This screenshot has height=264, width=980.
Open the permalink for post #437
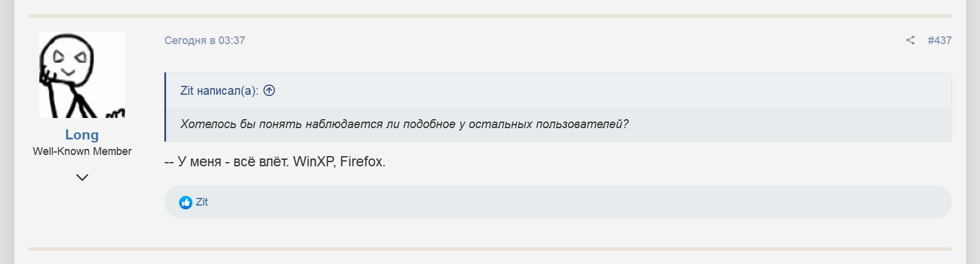pos(940,41)
